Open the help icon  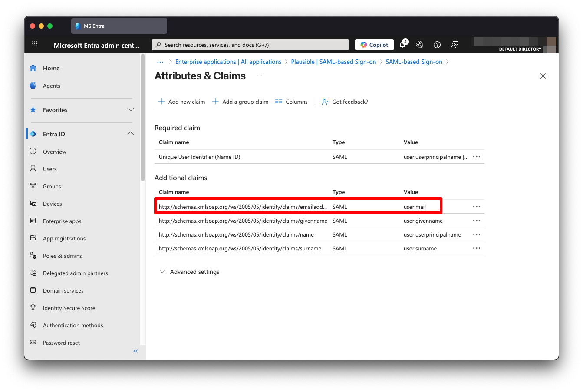pos(437,45)
